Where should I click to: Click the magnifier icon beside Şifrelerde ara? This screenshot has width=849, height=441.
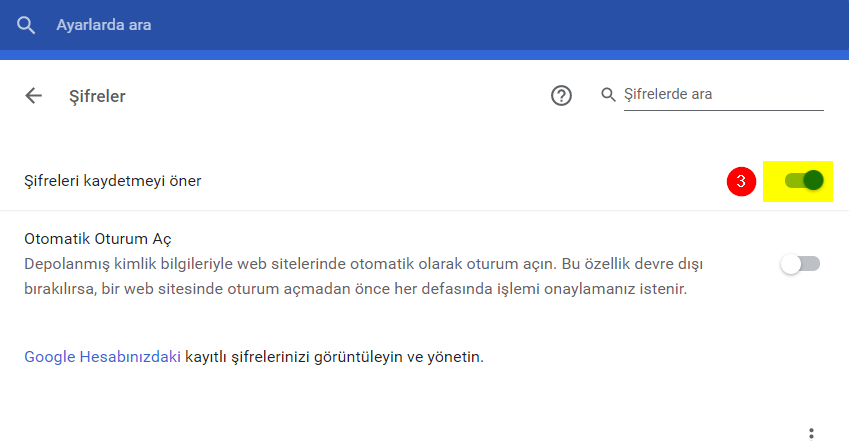coord(608,95)
